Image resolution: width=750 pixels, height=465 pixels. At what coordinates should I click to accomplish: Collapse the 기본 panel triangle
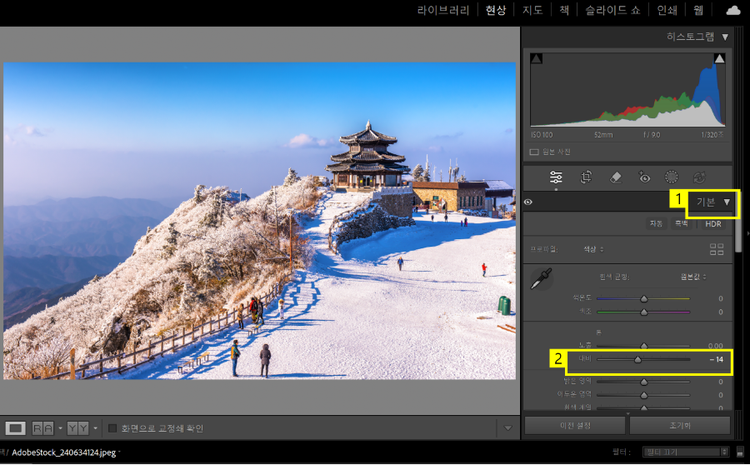point(727,202)
